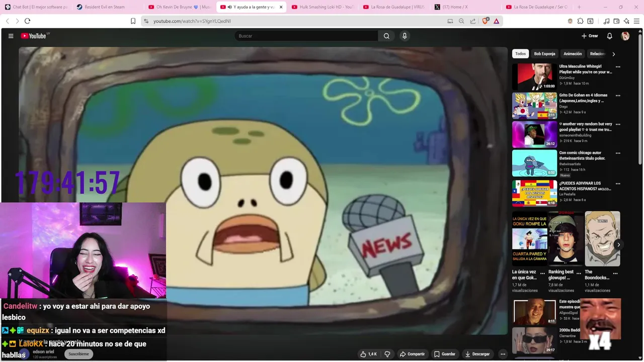Open Ultra Masculine Whitegirl Playlist video thumbnail

coord(534,76)
